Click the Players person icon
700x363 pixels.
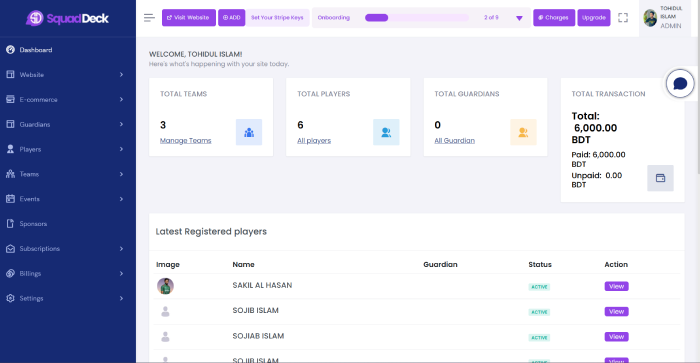(x=10, y=149)
